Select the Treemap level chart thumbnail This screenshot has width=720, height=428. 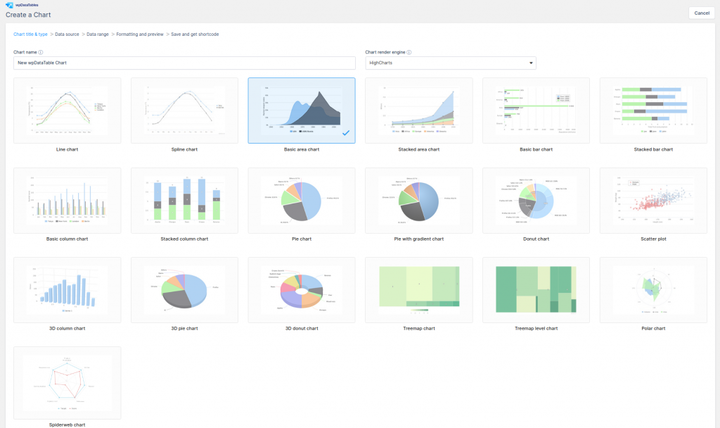click(x=536, y=290)
